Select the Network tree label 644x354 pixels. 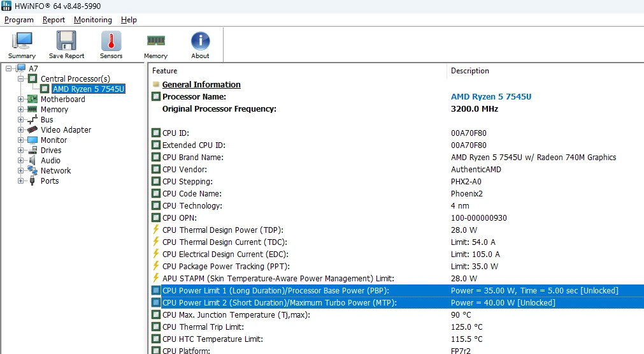coord(55,171)
